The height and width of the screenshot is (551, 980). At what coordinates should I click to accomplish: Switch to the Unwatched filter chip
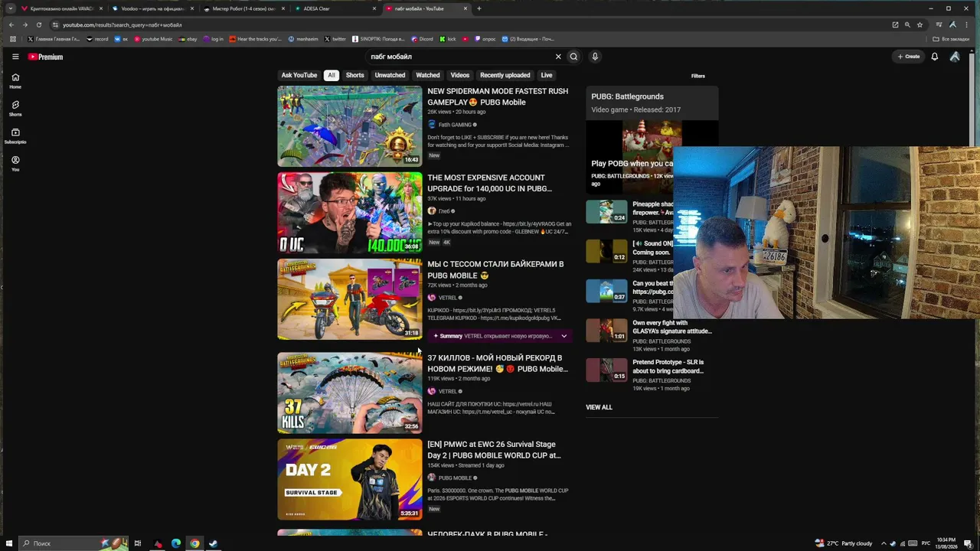(390, 75)
